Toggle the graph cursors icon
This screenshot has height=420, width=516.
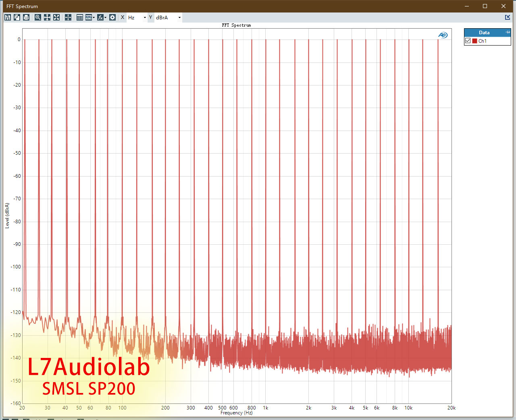click(68, 17)
